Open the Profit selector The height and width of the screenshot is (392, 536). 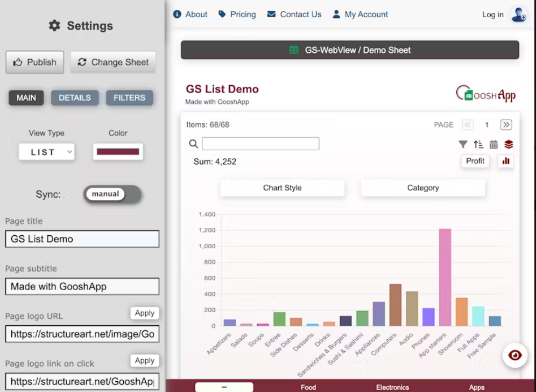click(x=475, y=161)
